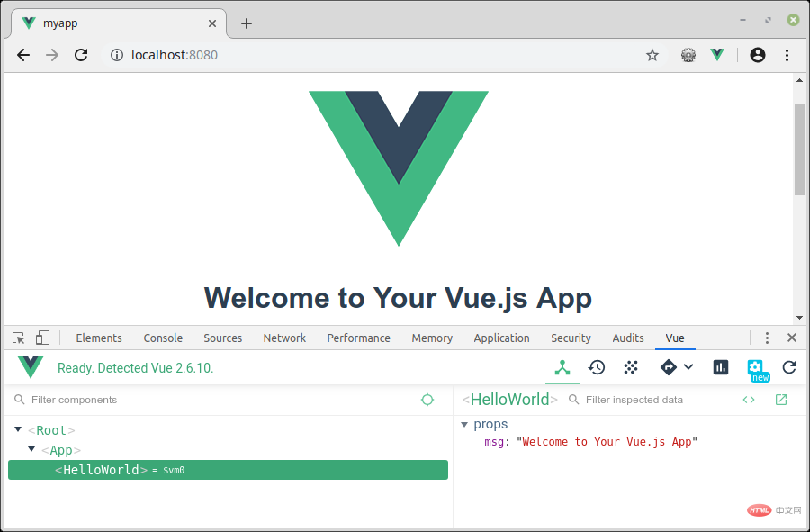Collapse the App component node
The width and height of the screenshot is (810, 532).
[x=31, y=449]
